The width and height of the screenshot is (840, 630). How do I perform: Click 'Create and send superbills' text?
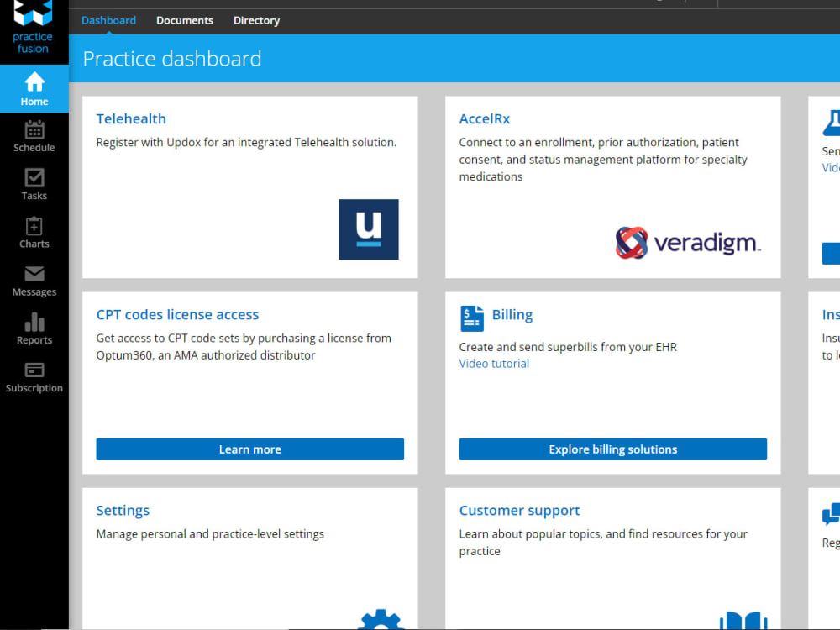coord(568,347)
